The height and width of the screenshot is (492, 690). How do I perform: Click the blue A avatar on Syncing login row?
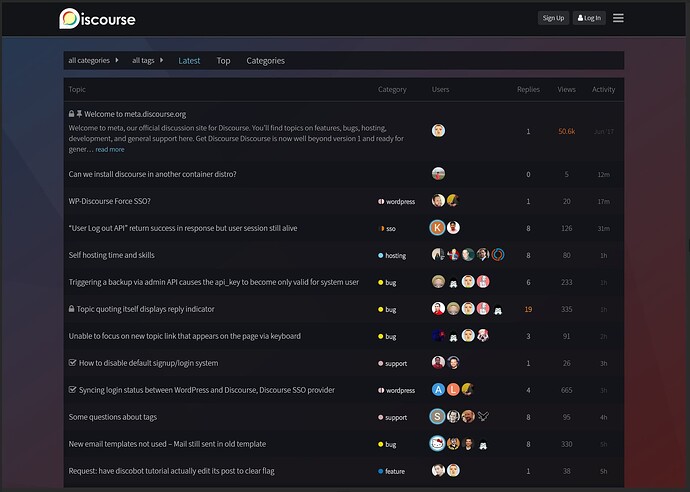coord(438,389)
